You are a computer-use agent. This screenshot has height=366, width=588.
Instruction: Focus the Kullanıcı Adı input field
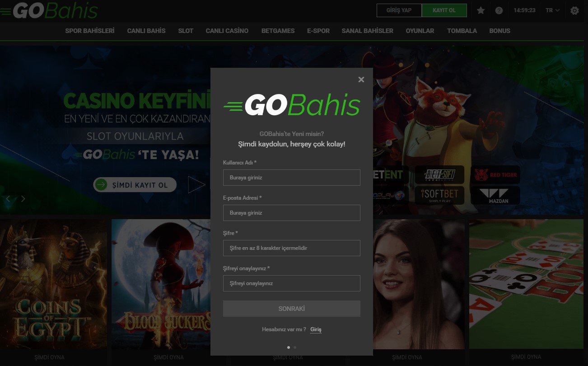(292, 178)
